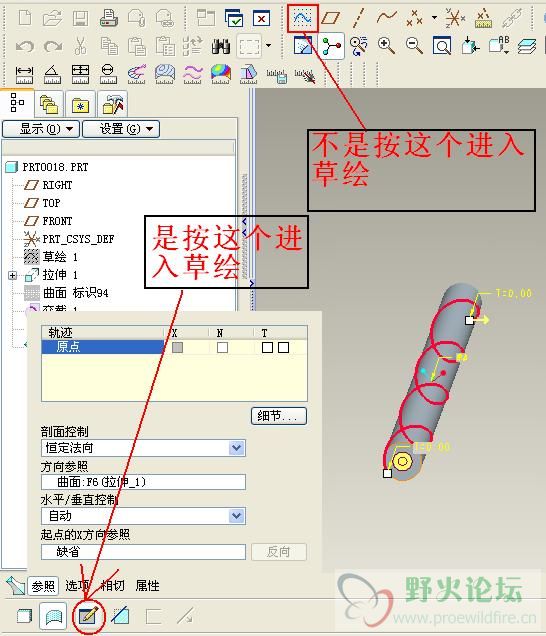Click the zoom out magnifier icon

pos(414,45)
